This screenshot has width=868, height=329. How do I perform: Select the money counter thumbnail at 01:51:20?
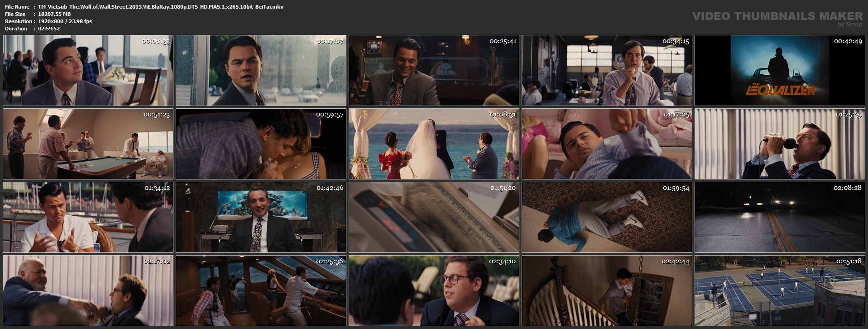[434, 218]
